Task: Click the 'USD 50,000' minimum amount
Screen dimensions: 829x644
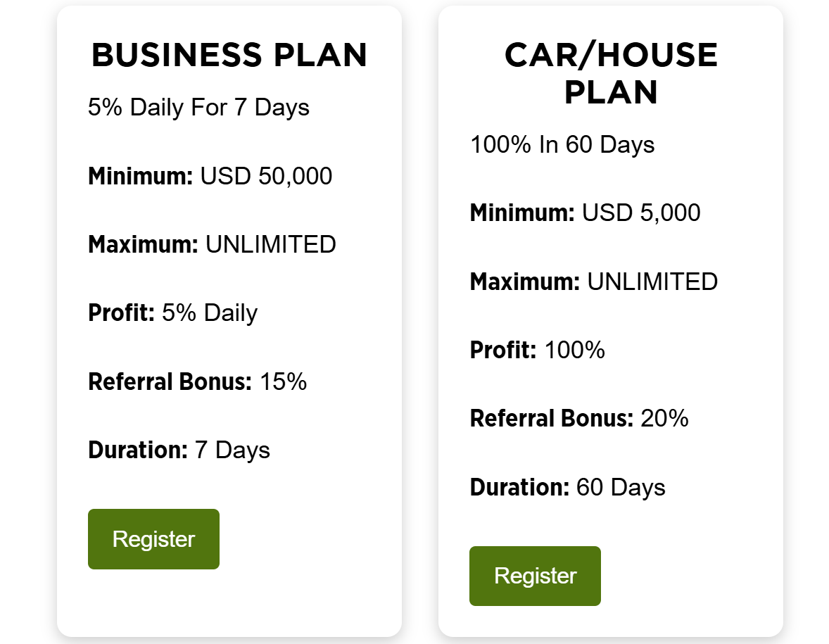Action: pyautogui.click(x=266, y=176)
